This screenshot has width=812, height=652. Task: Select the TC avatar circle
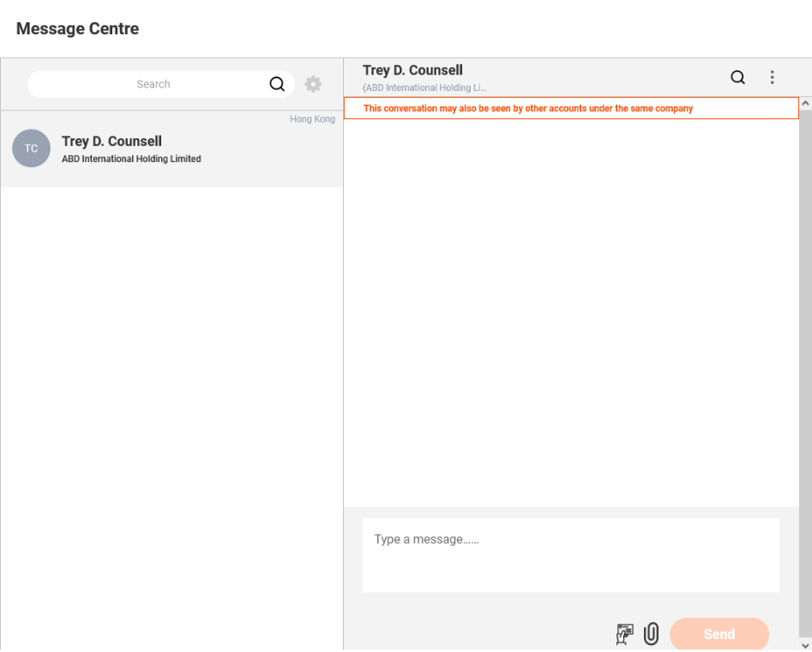pyautogui.click(x=31, y=148)
